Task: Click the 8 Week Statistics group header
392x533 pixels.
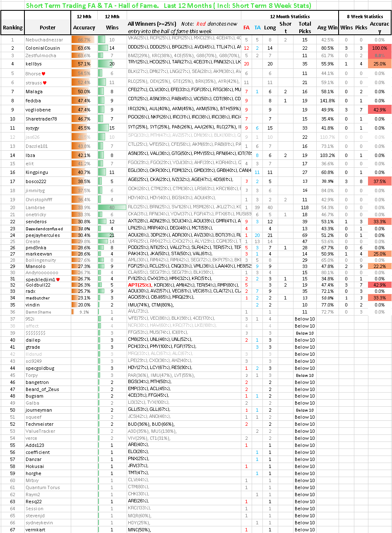Action: tap(365, 16)
